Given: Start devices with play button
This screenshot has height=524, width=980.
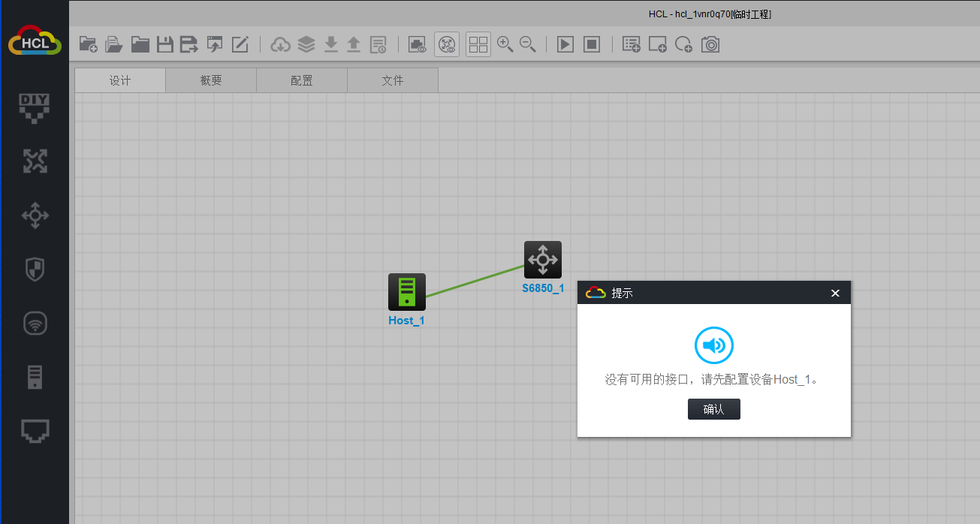Looking at the screenshot, I should [565, 44].
